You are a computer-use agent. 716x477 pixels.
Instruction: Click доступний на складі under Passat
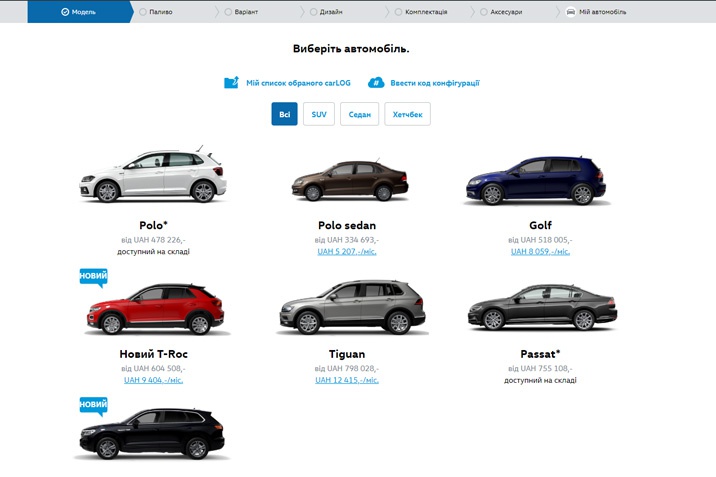click(x=540, y=380)
